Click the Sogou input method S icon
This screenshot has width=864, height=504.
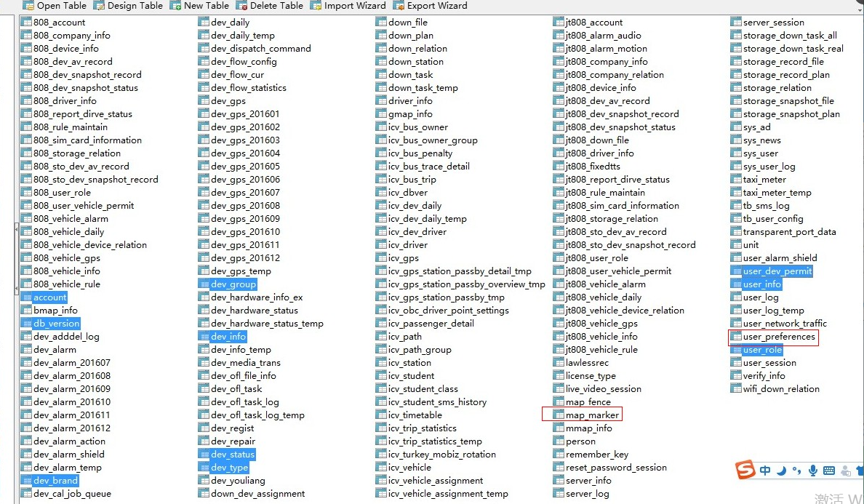tap(745, 470)
